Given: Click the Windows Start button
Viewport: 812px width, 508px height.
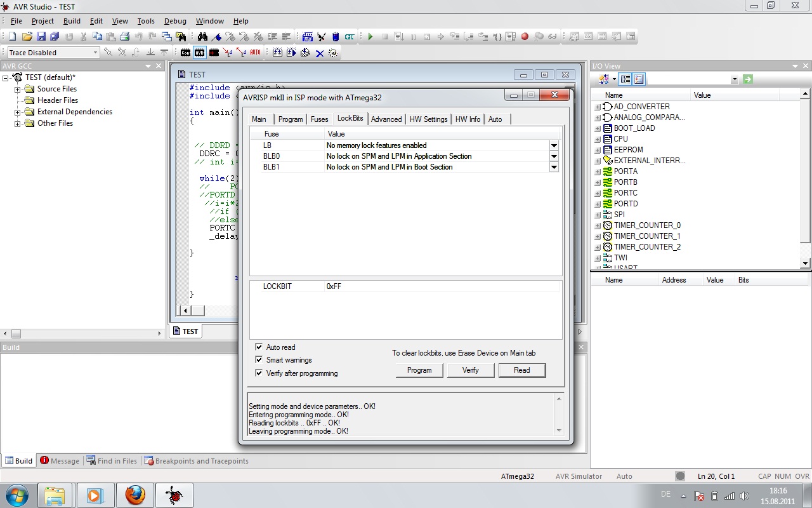Looking at the screenshot, I should coord(16,495).
